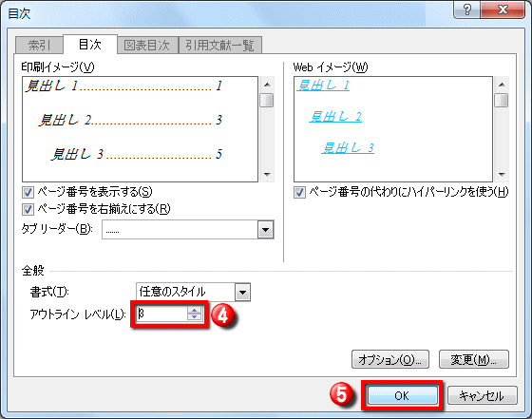Viewport: 532px width, 419px height.
Task: Click the アウトライン レベル input field
Action: pos(161,314)
